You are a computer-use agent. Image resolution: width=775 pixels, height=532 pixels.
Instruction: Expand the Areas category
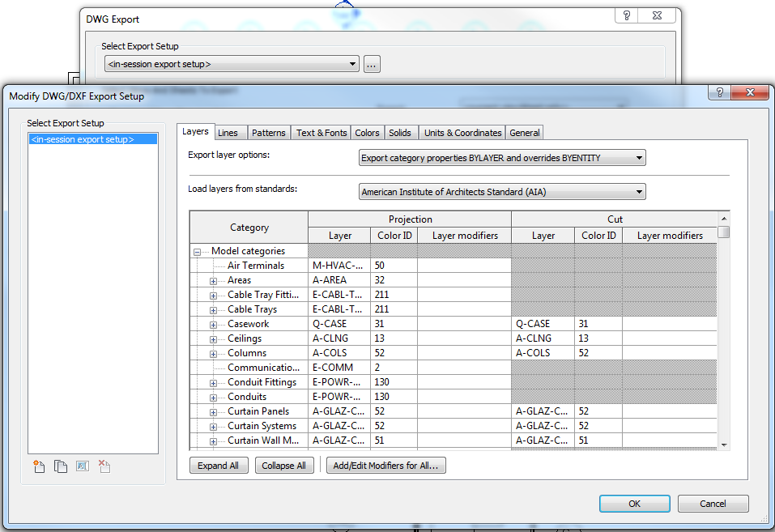pos(213,279)
